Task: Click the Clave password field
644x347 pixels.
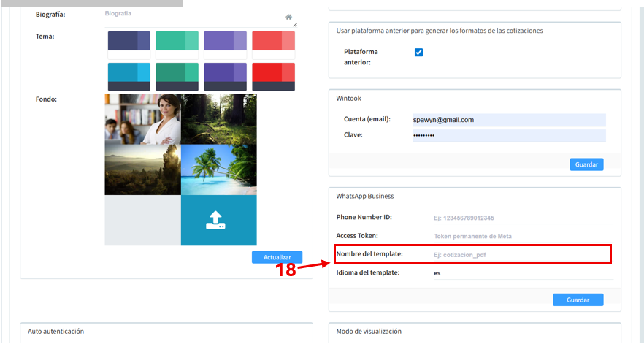Action: [509, 136]
